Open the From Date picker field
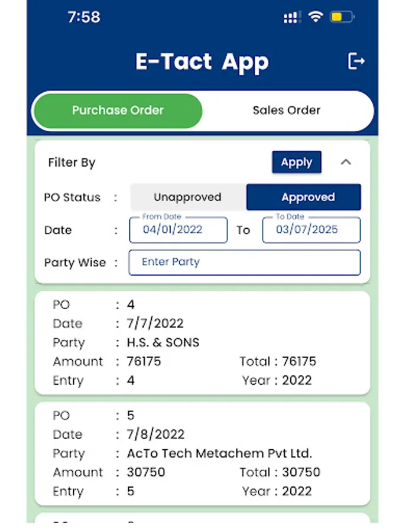The width and height of the screenshot is (399, 532). [x=178, y=230]
